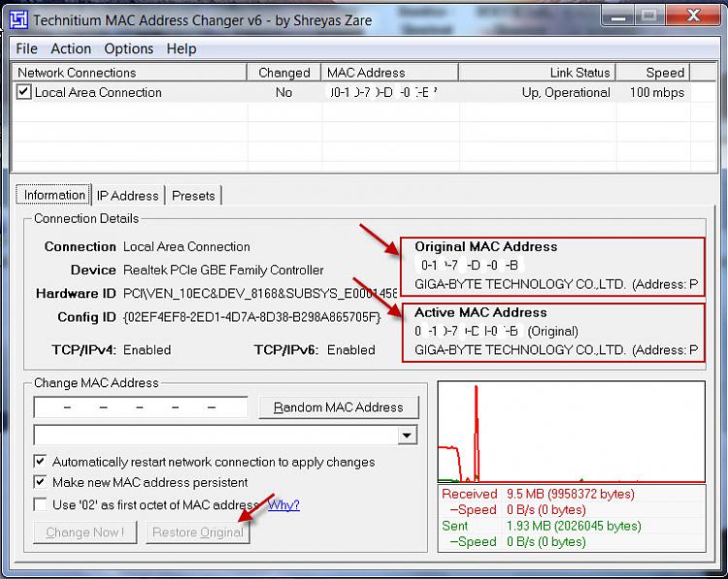728x579 pixels.
Task: Click the '100 mbps' speed cell
Action: coord(657,92)
